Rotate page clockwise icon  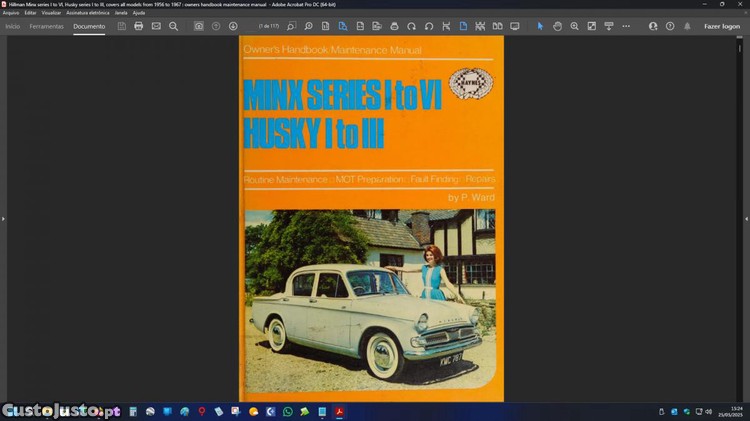[411, 26]
